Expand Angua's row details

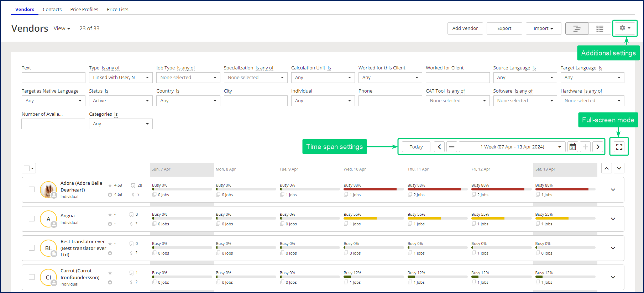click(613, 219)
